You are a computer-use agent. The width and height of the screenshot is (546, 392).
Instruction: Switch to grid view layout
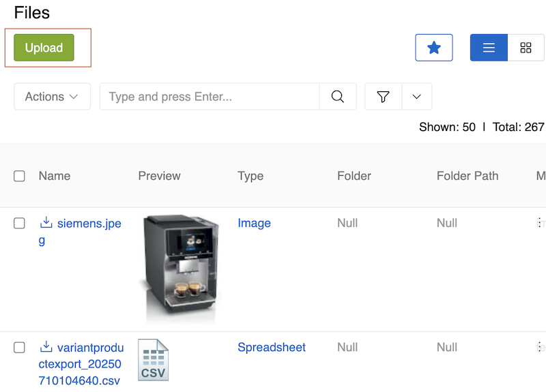(x=526, y=48)
